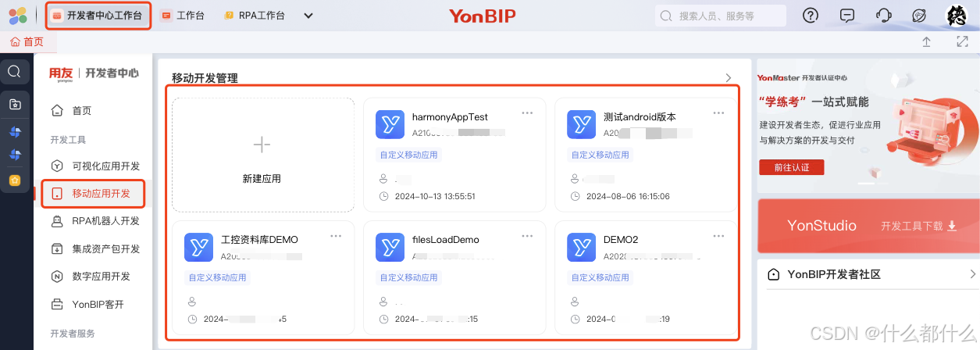Open the harmonyAppTest application title
Viewport: 980px width, 350px height.
click(x=450, y=117)
